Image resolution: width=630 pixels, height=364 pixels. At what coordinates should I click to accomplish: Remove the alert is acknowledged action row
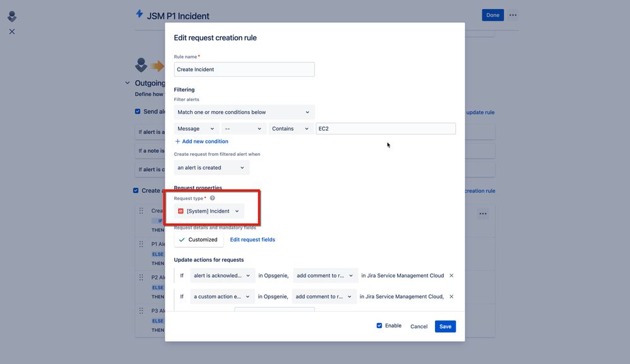[x=451, y=276]
